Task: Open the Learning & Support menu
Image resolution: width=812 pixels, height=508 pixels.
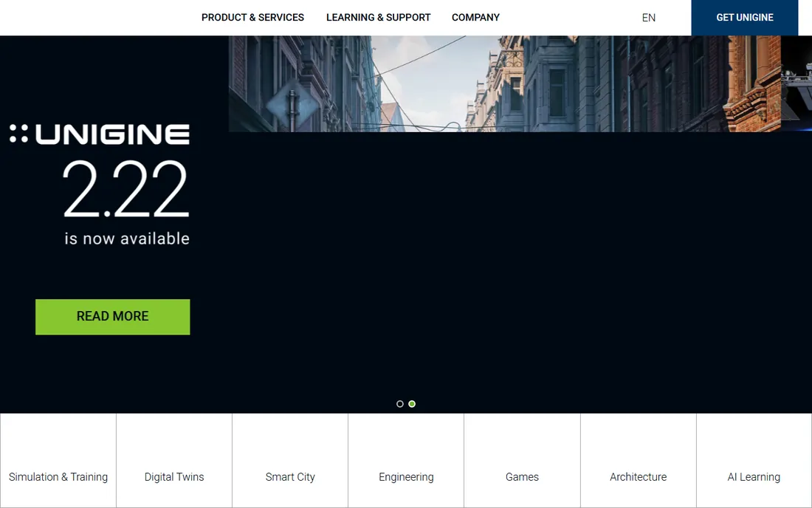Action: pos(378,18)
